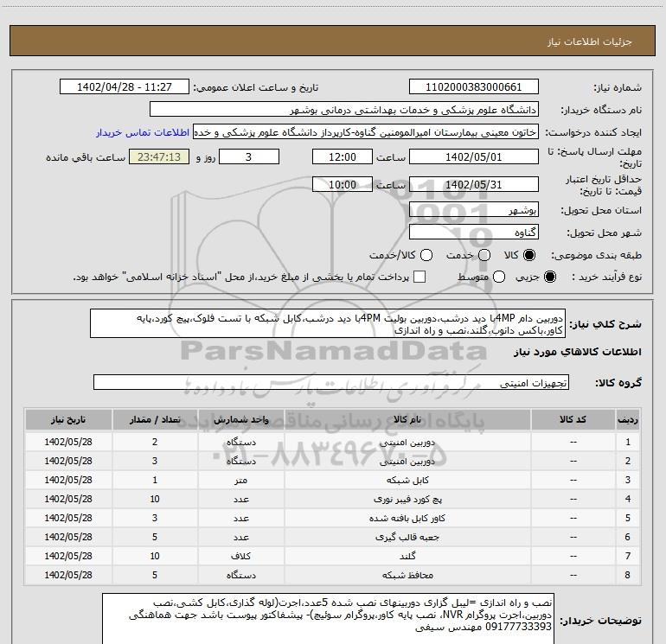Click the unit cell کلاف in row 7

[x=240, y=556]
